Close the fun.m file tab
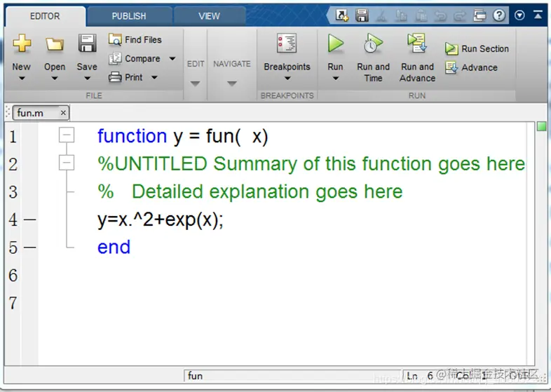Screen dimensions: 551x392 click(63, 113)
